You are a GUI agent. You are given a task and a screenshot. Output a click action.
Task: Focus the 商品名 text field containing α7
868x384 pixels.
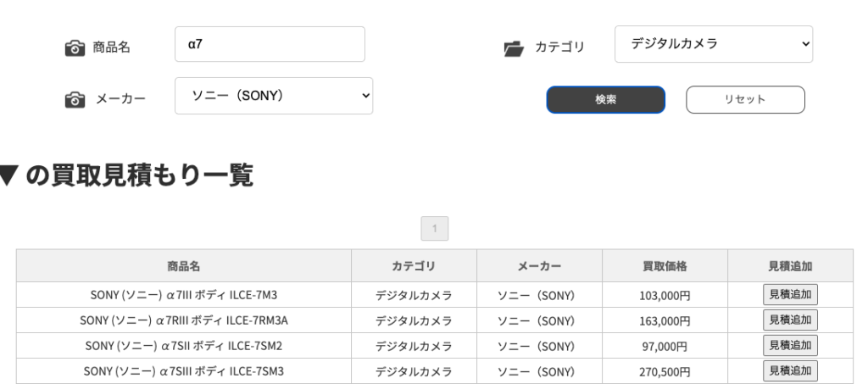tap(270, 44)
